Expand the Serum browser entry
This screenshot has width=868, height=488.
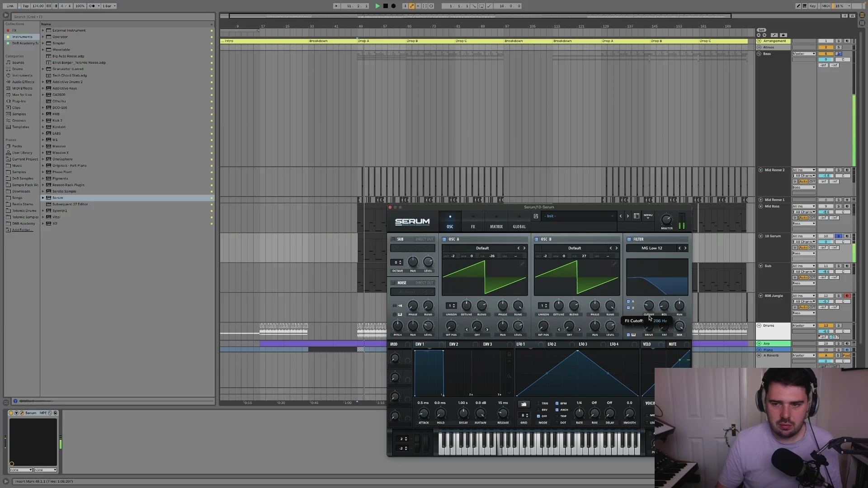[43, 198]
